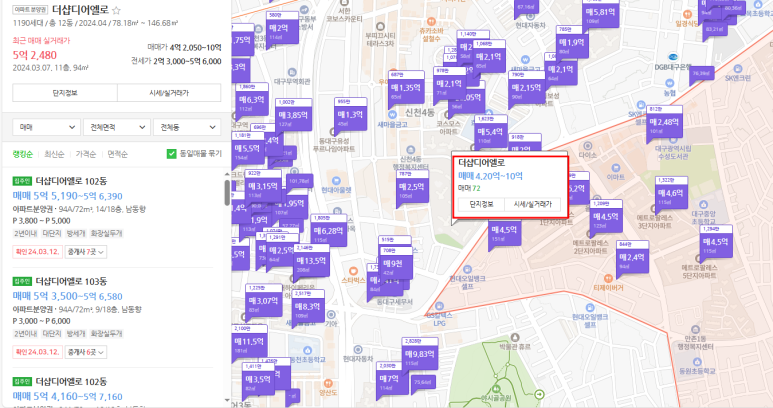Click the 대구중앙초등학교 school icon

tap(703, 204)
